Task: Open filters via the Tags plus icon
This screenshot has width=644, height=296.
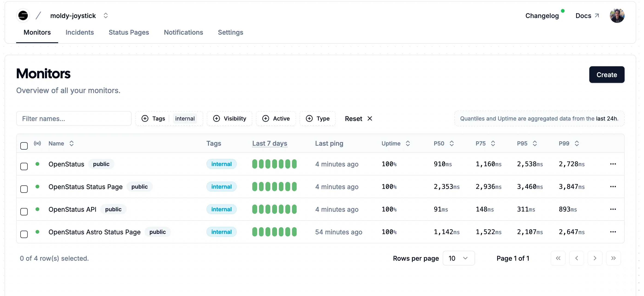Action: pos(145,118)
